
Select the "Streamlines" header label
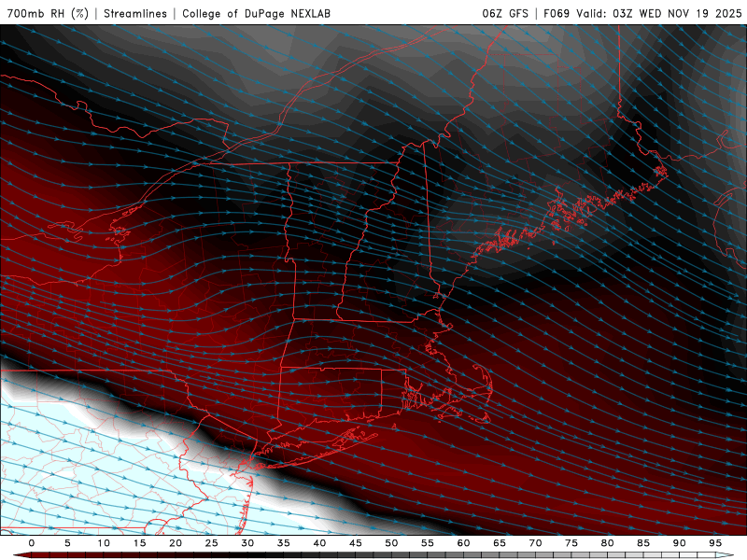pyautogui.click(x=135, y=13)
